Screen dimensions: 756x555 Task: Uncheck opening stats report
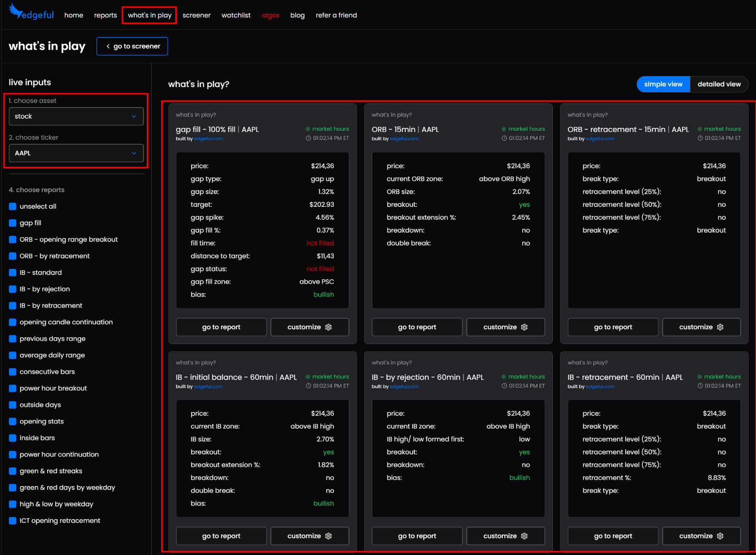tap(13, 421)
